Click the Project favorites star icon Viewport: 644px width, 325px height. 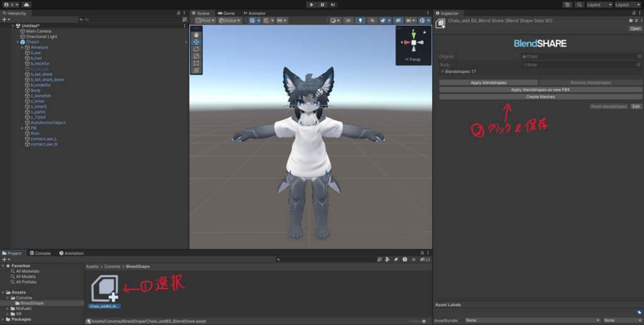pyautogui.click(x=414, y=259)
